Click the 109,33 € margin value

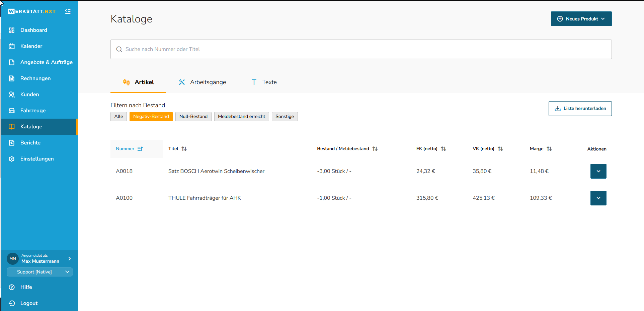click(541, 198)
